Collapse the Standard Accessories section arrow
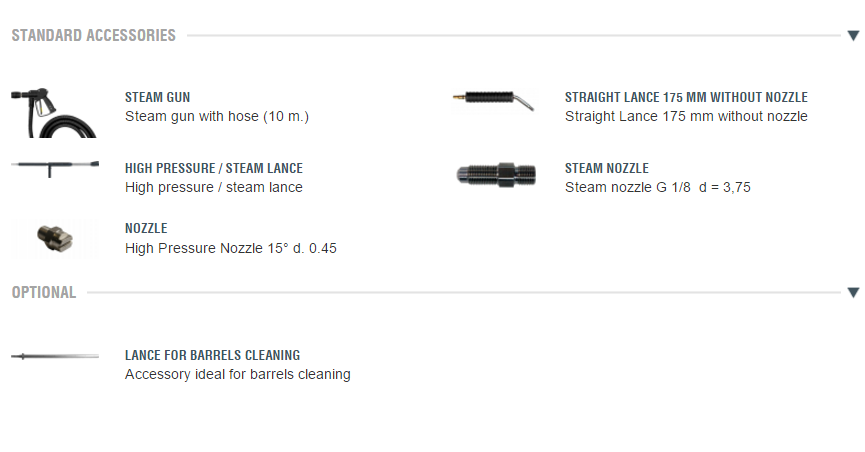 (852, 36)
